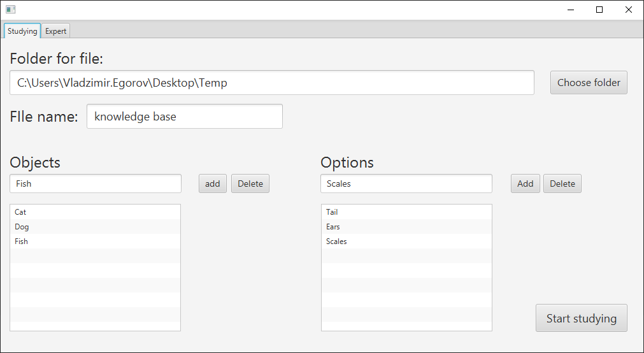Maximize the application window

[x=599, y=10]
